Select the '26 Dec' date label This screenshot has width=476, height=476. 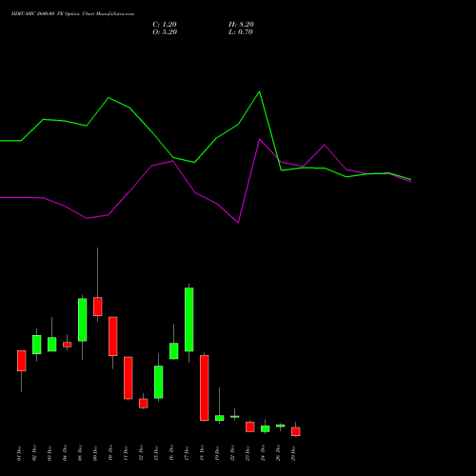tap(278, 453)
